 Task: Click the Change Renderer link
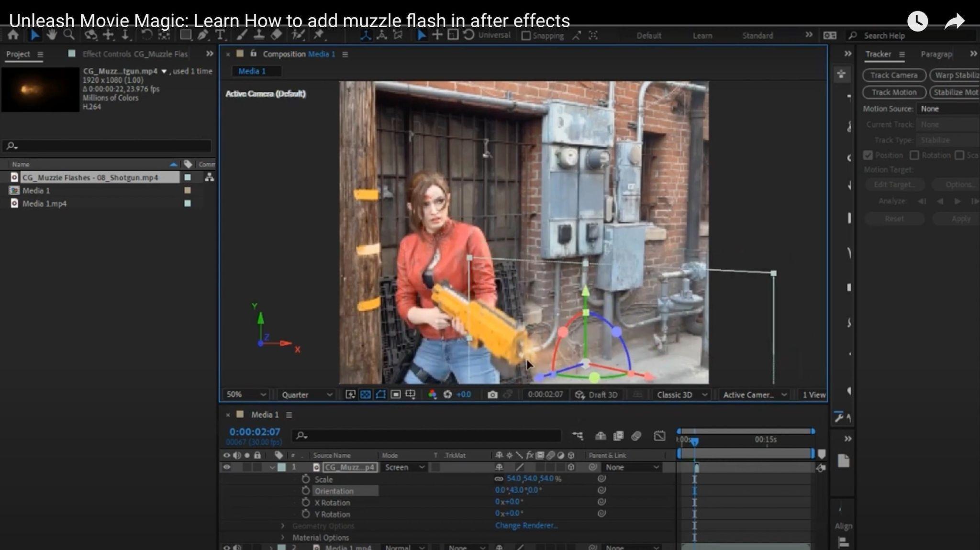pyautogui.click(x=526, y=526)
